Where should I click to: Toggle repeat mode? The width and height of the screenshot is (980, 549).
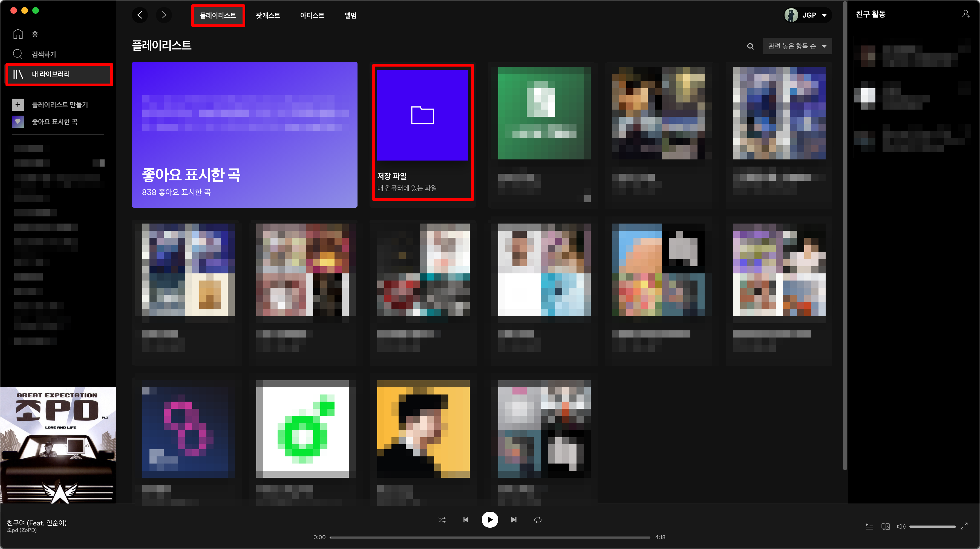[538, 520]
